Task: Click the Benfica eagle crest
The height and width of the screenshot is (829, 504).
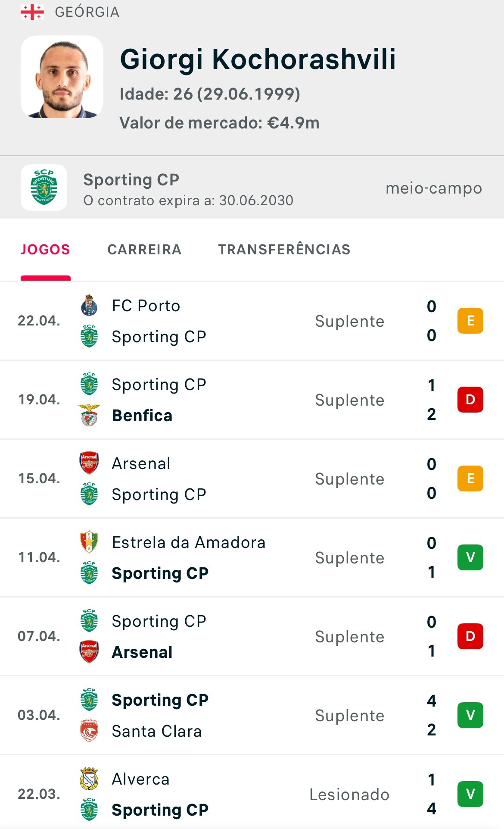Action: [x=89, y=415]
